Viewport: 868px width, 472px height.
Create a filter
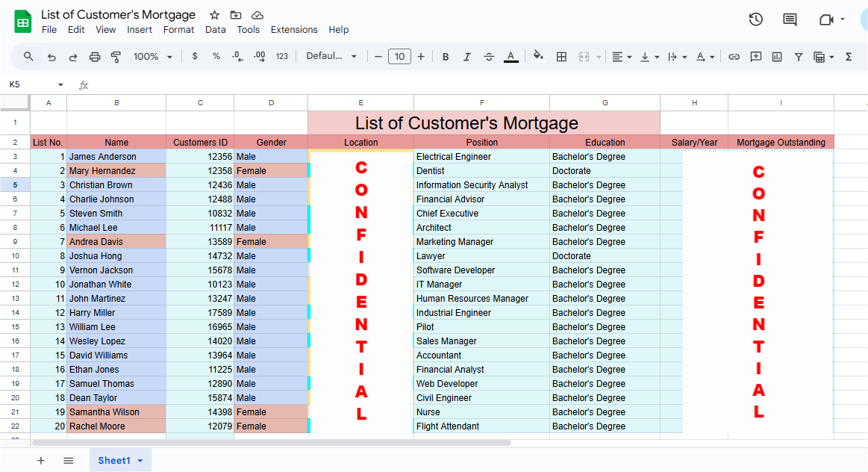pyautogui.click(x=799, y=57)
